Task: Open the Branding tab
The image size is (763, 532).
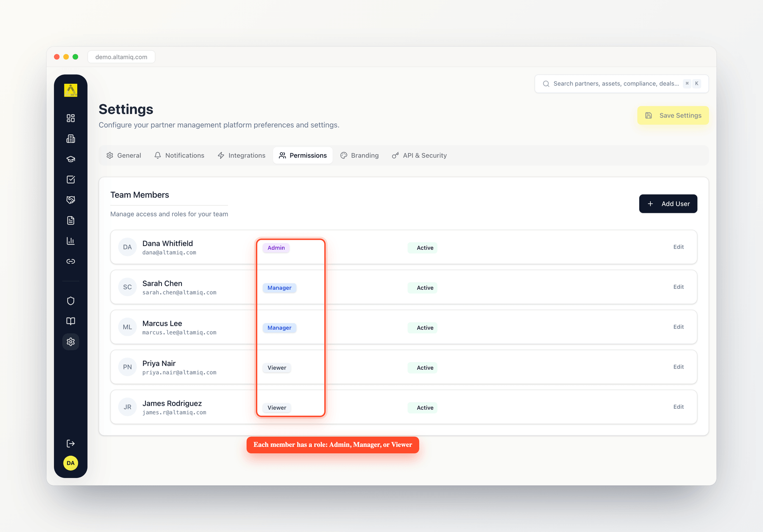Action: (x=359, y=155)
